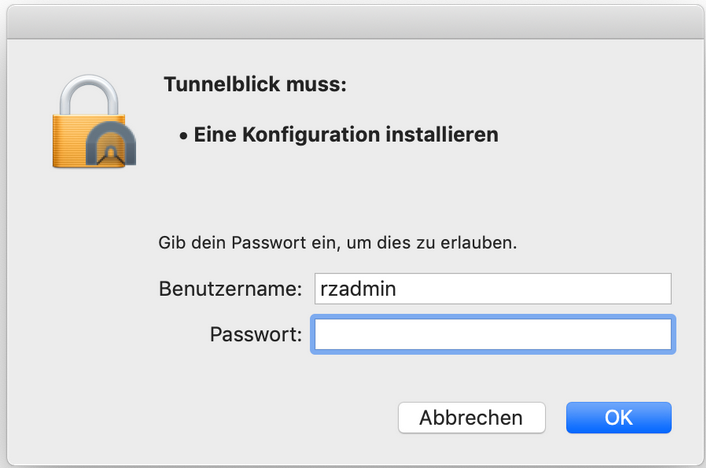Focus the Passwort input field

(492, 334)
